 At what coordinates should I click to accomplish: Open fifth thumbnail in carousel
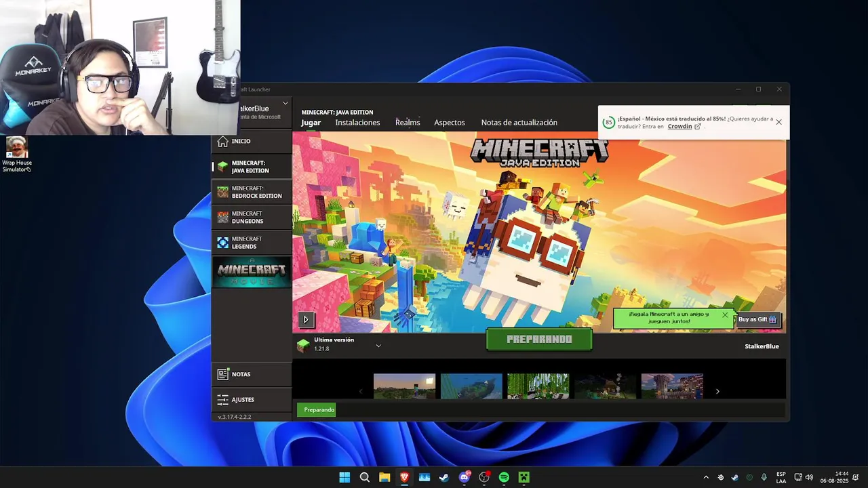(x=672, y=386)
